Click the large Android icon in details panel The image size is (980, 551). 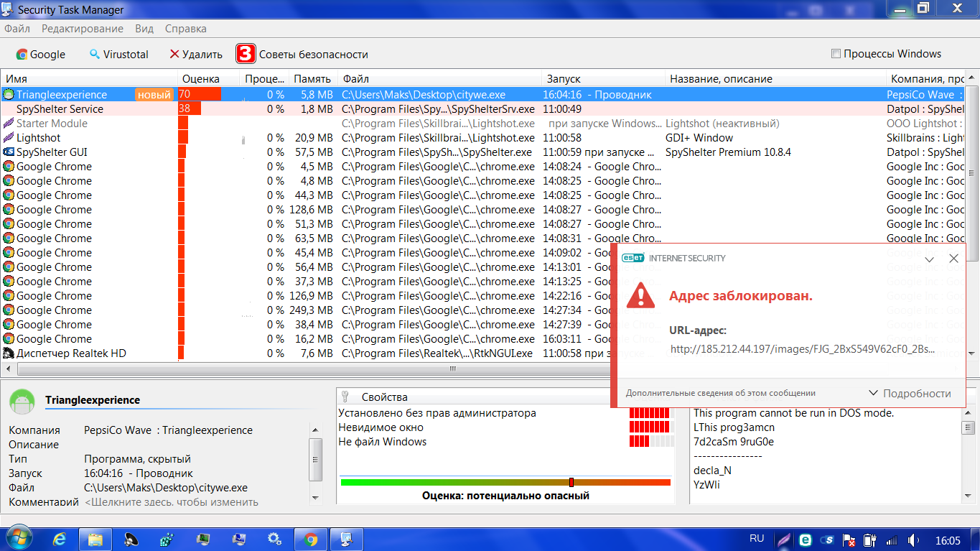click(x=23, y=402)
